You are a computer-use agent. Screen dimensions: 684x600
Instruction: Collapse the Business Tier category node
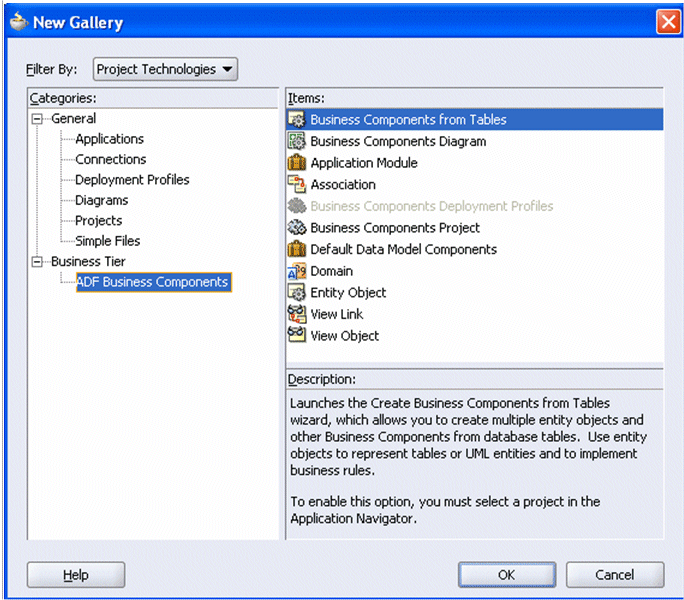click(38, 261)
